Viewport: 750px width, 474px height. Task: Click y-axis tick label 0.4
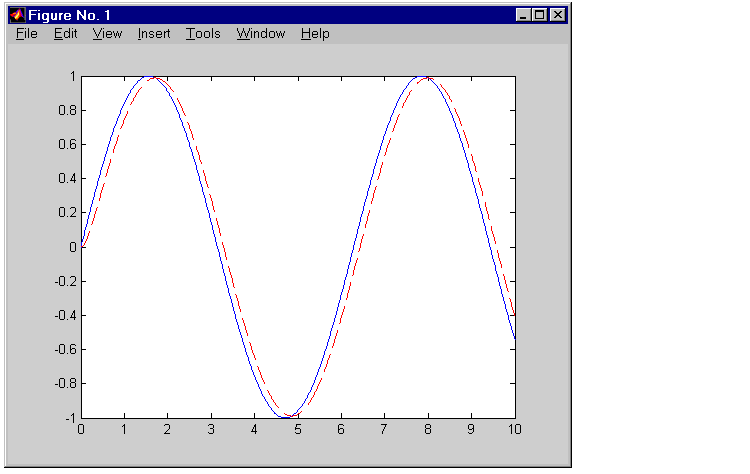[66, 178]
